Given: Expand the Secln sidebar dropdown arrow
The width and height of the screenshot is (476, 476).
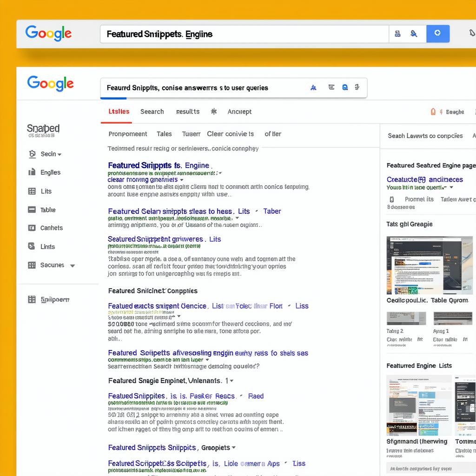Looking at the screenshot, I should tap(59, 154).
